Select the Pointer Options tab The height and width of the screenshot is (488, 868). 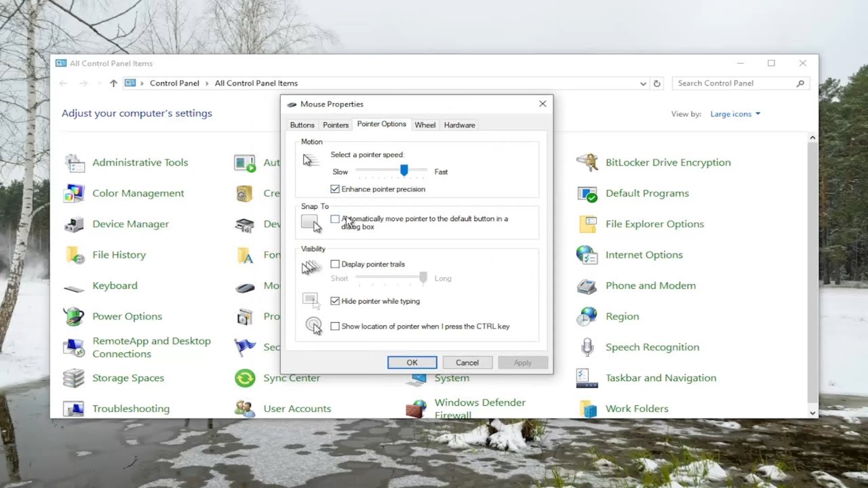382,124
